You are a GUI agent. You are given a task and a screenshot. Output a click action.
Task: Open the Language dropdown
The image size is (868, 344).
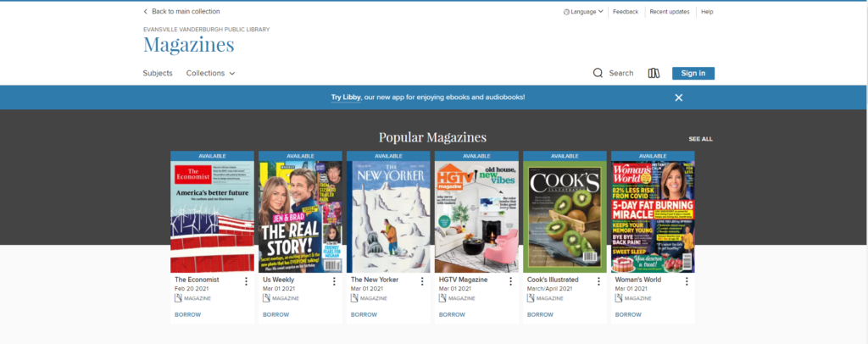[583, 12]
